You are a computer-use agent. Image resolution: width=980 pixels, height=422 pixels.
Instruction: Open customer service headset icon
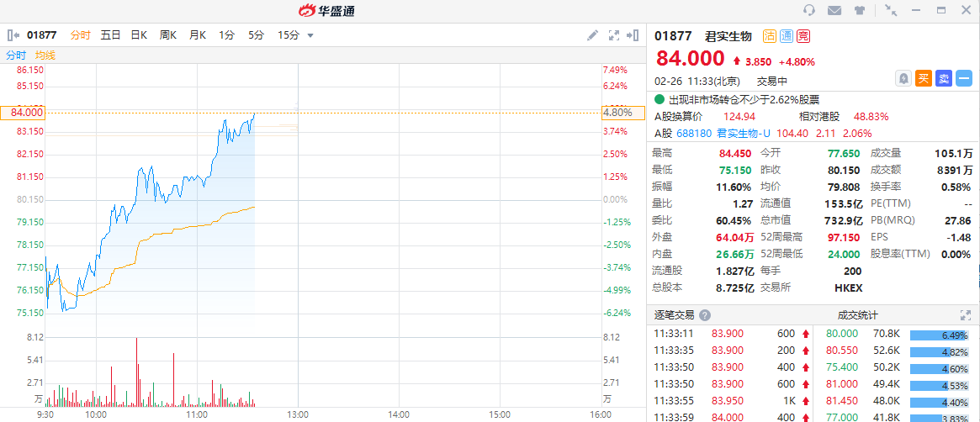(808, 10)
